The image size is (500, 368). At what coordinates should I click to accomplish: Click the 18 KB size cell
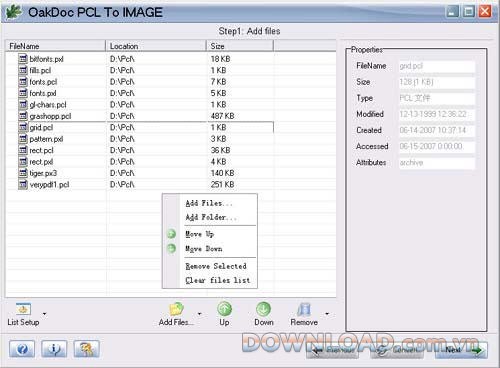coord(220,59)
